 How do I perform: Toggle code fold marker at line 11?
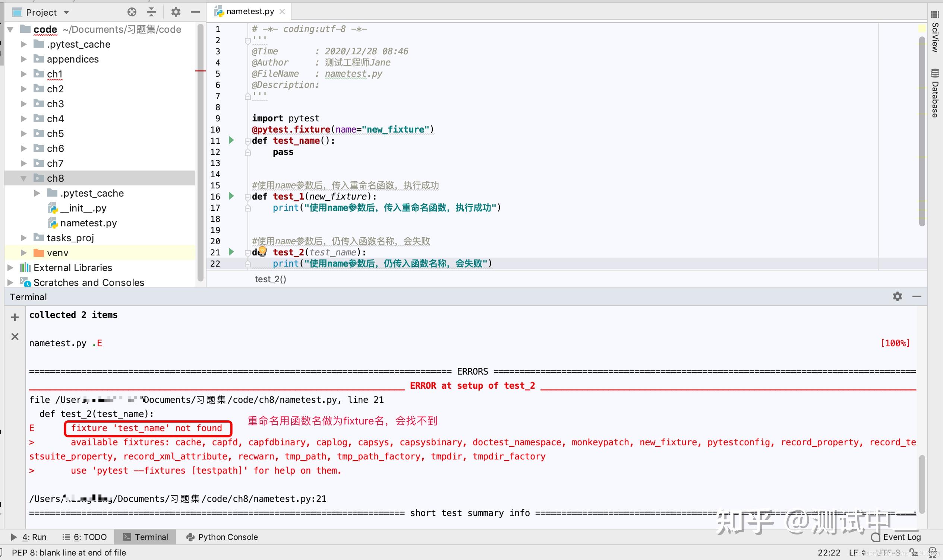coord(248,141)
